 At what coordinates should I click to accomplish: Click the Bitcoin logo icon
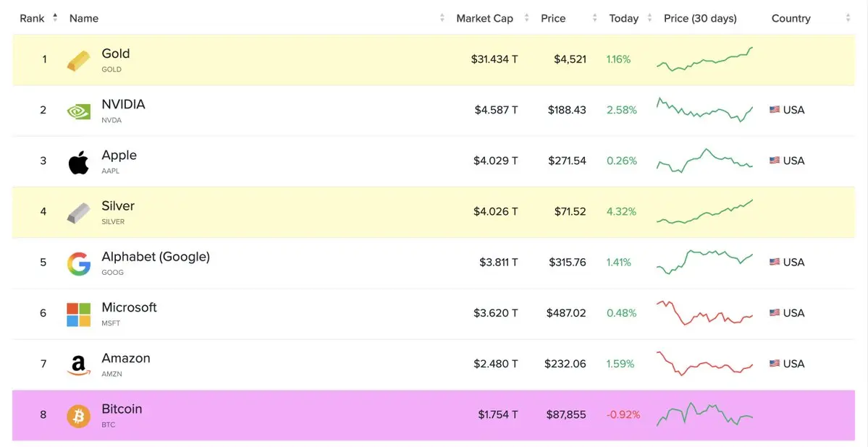click(78, 416)
